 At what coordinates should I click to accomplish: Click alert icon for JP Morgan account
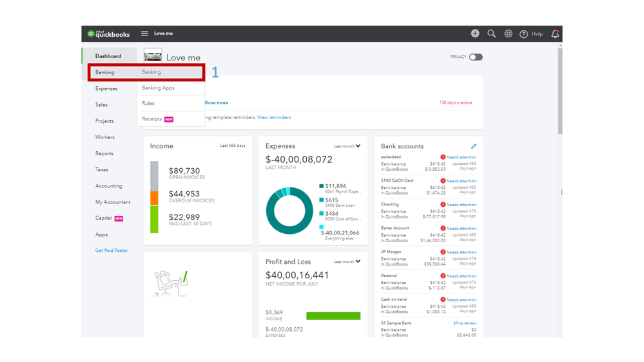[443, 252]
